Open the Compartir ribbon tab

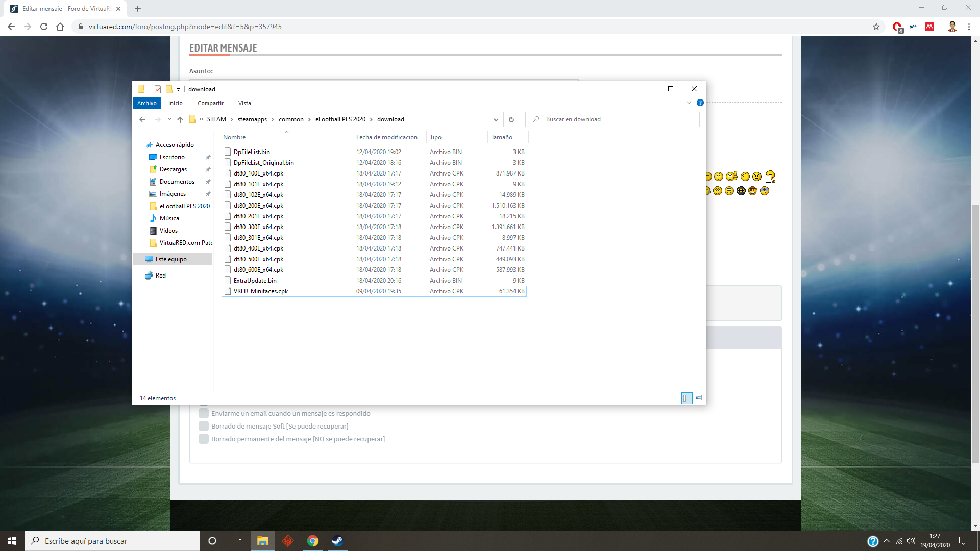[x=210, y=103]
